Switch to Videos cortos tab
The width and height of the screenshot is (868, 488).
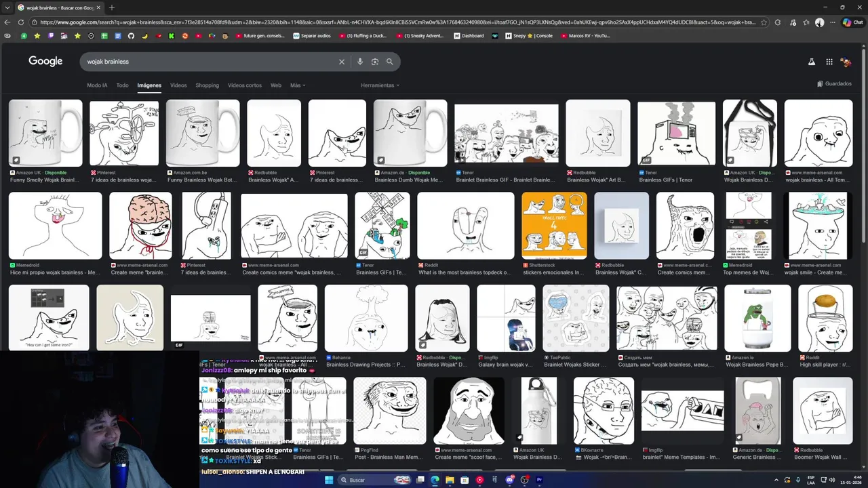(x=245, y=85)
